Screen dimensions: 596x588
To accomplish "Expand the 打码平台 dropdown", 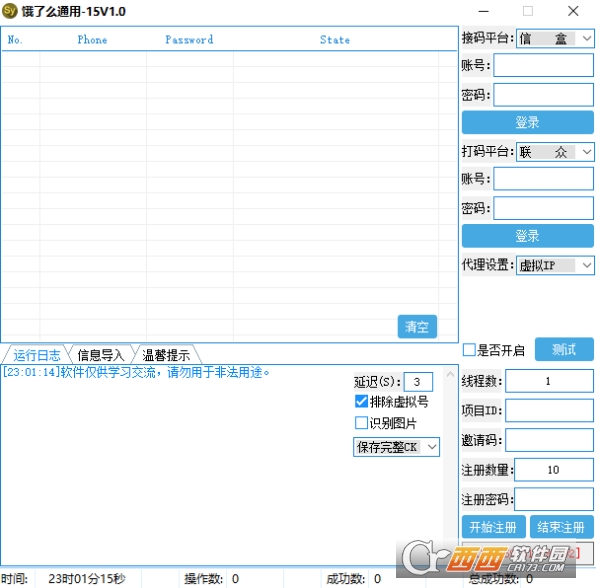I will point(555,152).
